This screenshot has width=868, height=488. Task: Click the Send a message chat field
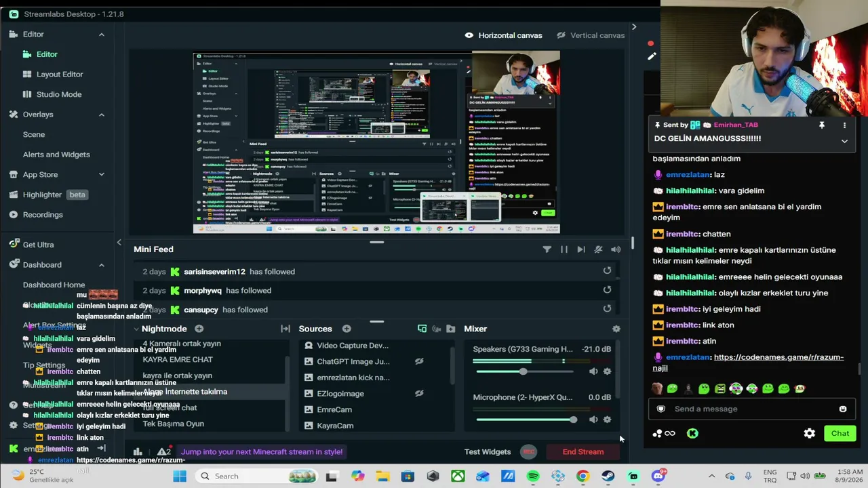(x=751, y=409)
